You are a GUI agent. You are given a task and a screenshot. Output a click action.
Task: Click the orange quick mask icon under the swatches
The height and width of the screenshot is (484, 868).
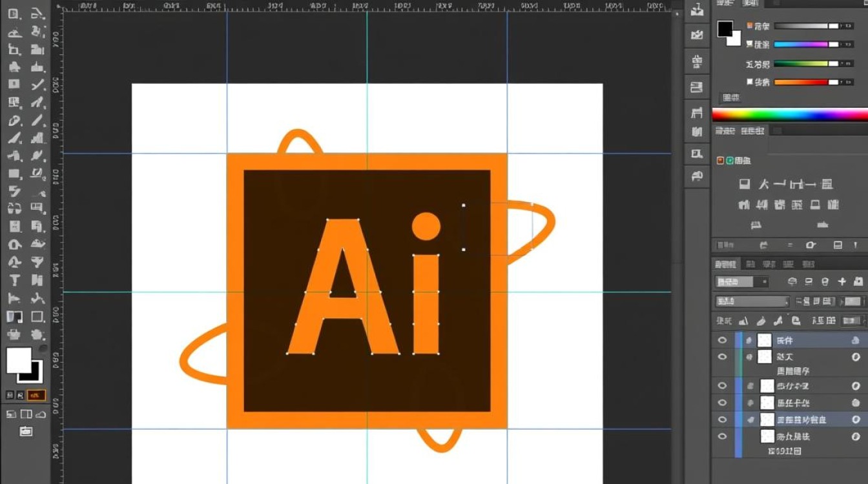point(36,395)
